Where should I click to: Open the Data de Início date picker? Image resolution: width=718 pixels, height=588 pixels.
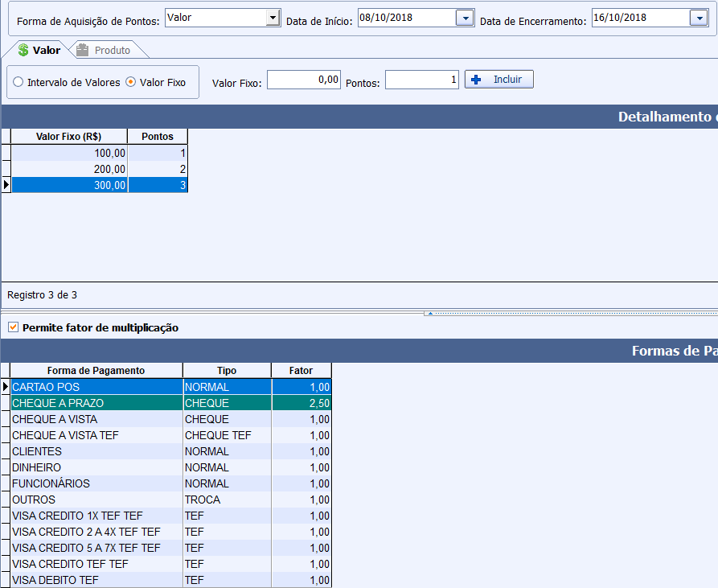coord(465,18)
